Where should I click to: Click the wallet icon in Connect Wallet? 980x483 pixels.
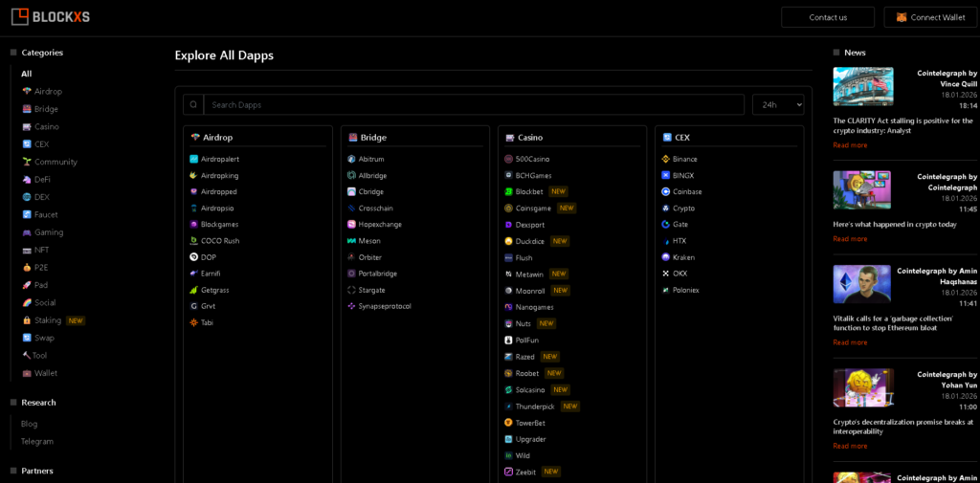click(902, 17)
